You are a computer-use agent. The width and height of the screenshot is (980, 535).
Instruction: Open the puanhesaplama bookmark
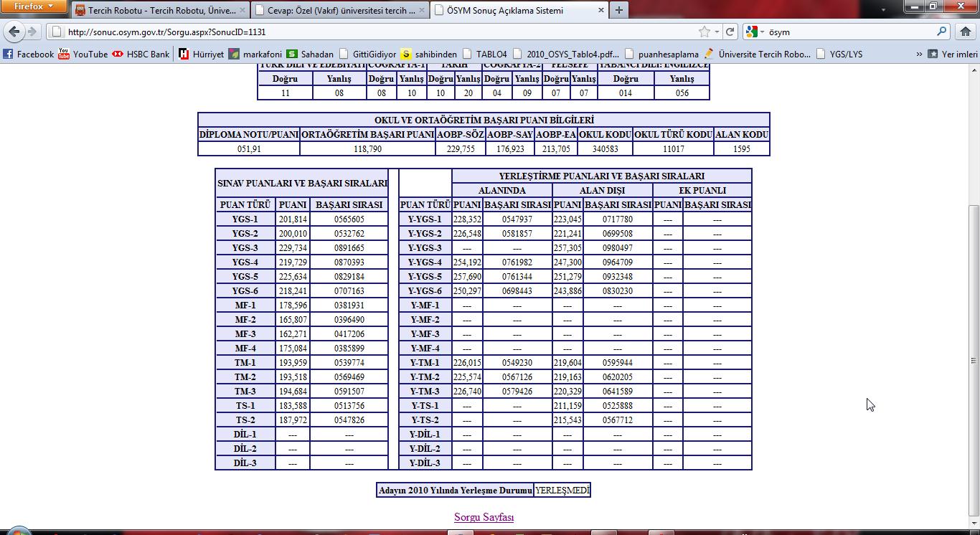(x=661, y=54)
